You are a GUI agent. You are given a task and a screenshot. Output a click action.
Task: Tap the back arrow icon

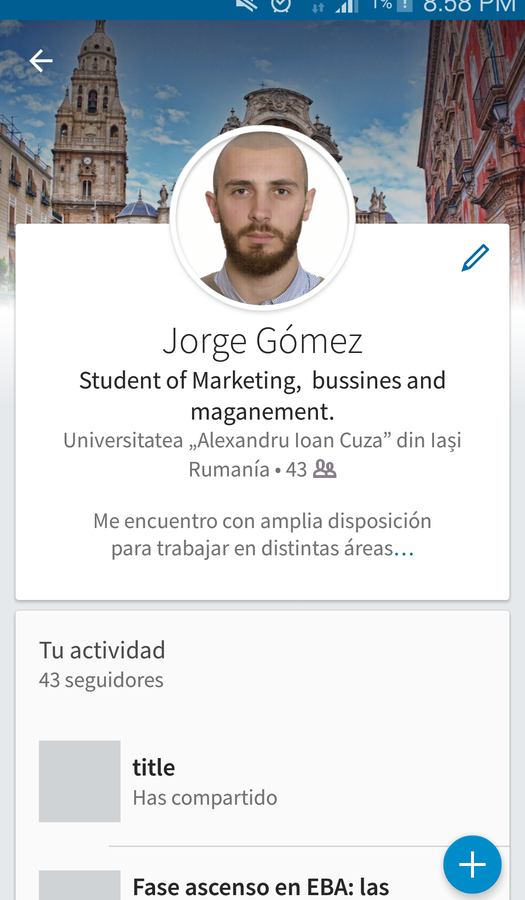click(41, 60)
